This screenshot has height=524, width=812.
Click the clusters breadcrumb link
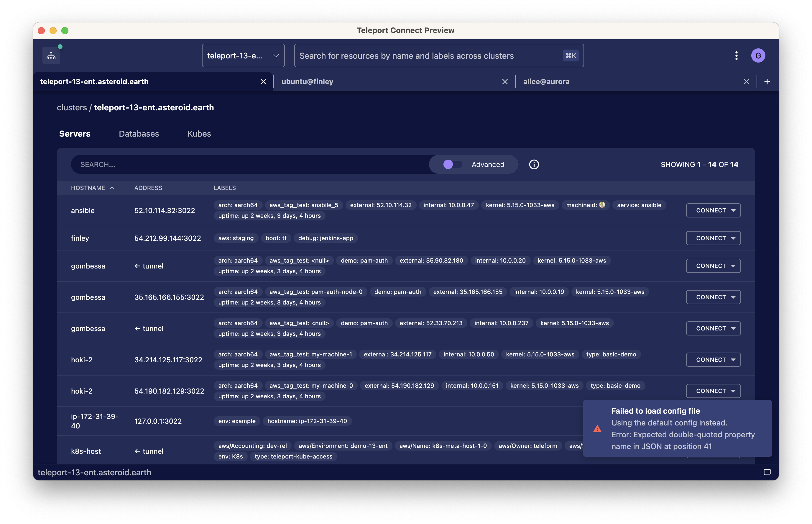pyautogui.click(x=72, y=107)
